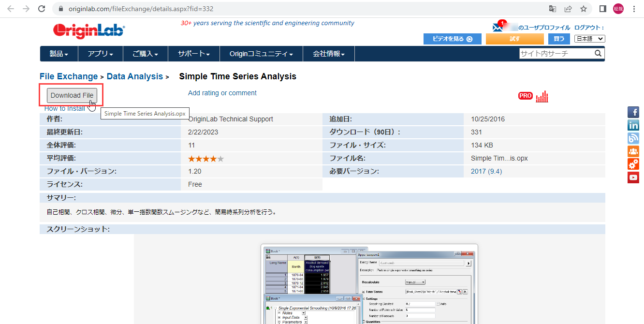644x324 pixels.
Task: Open the blog feed sidebar icon
Action: [633, 138]
